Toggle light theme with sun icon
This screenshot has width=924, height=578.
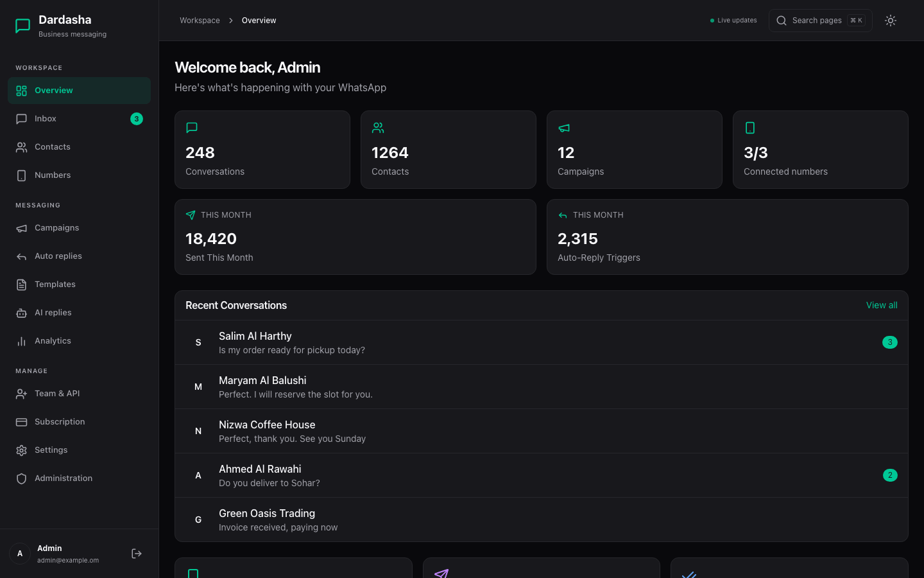point(891,21)
